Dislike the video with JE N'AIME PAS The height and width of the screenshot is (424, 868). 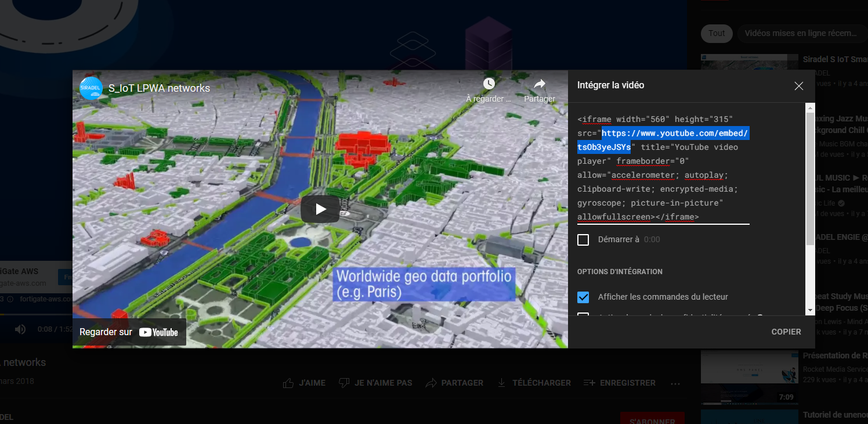tap(375, 383)
